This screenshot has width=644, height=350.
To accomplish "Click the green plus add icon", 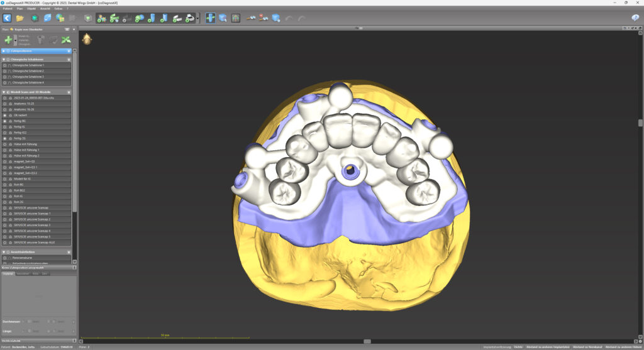I will pos(8,40).
